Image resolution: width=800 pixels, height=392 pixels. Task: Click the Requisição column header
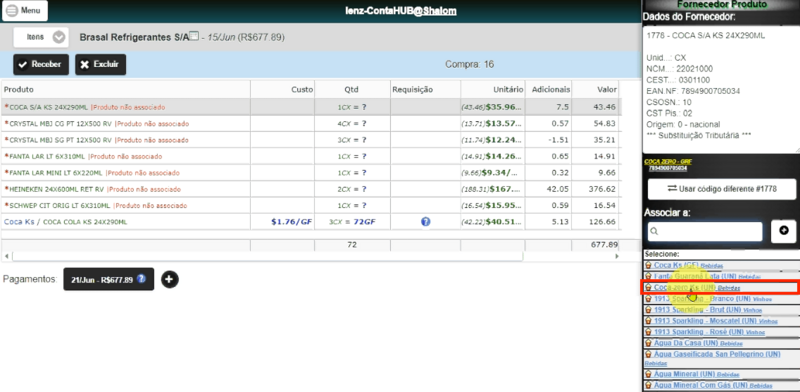(x=426, y=89)
